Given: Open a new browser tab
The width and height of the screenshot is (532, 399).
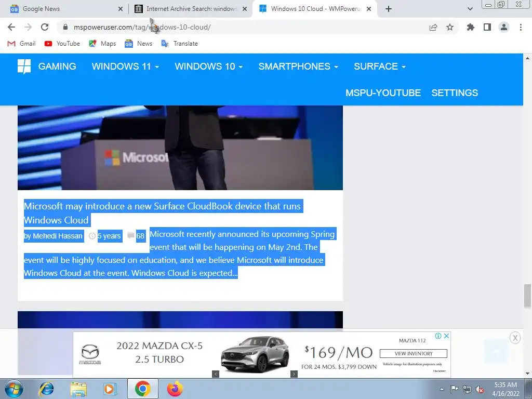Looking at the screenshot, I should (x=389, y=9).
